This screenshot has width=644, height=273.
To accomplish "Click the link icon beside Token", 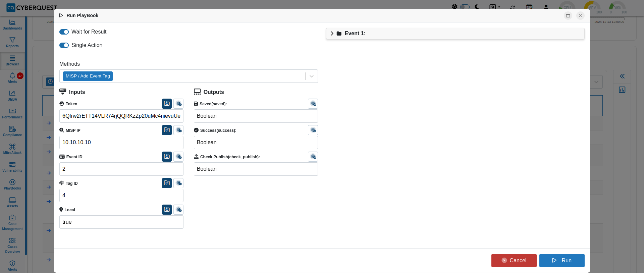I will [x=179, y=104].
